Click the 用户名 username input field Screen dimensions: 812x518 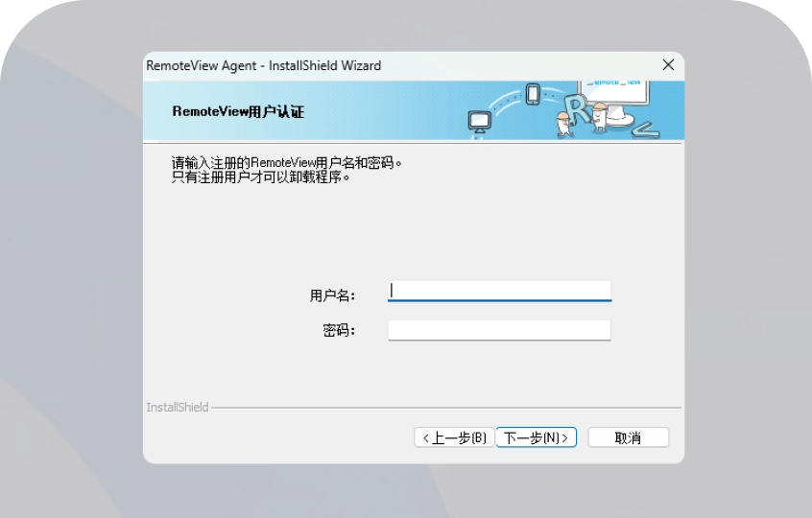[499, 291]
